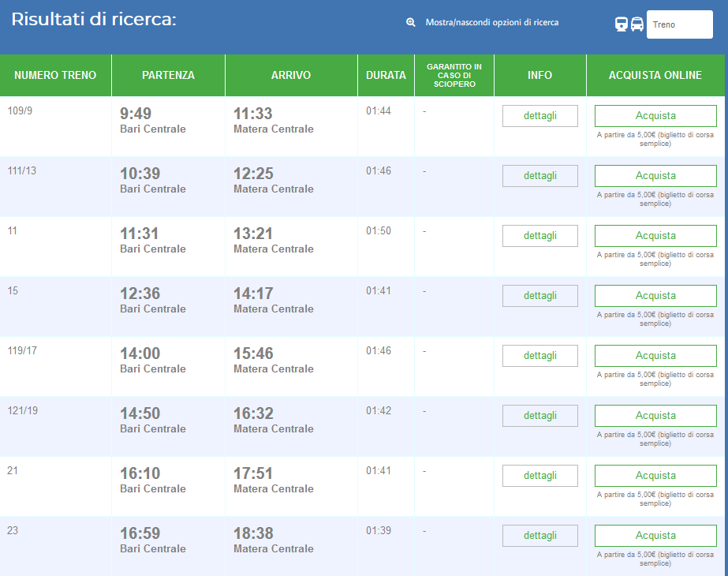Click arrival time 14:17

[253, 293]
